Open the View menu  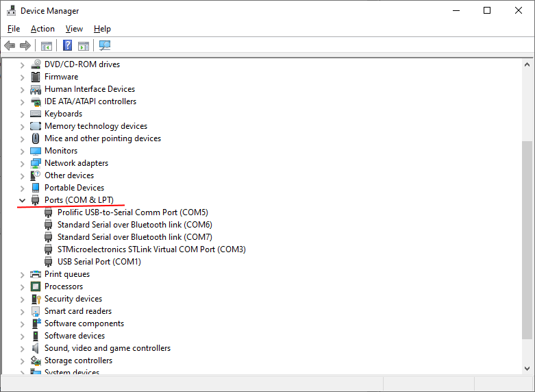[74, 29]
